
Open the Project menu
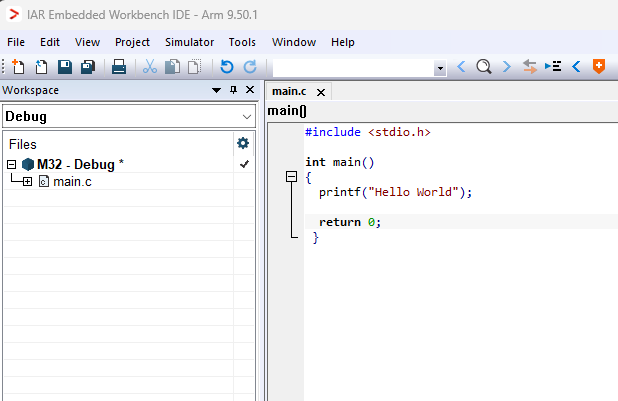[132, 42]
